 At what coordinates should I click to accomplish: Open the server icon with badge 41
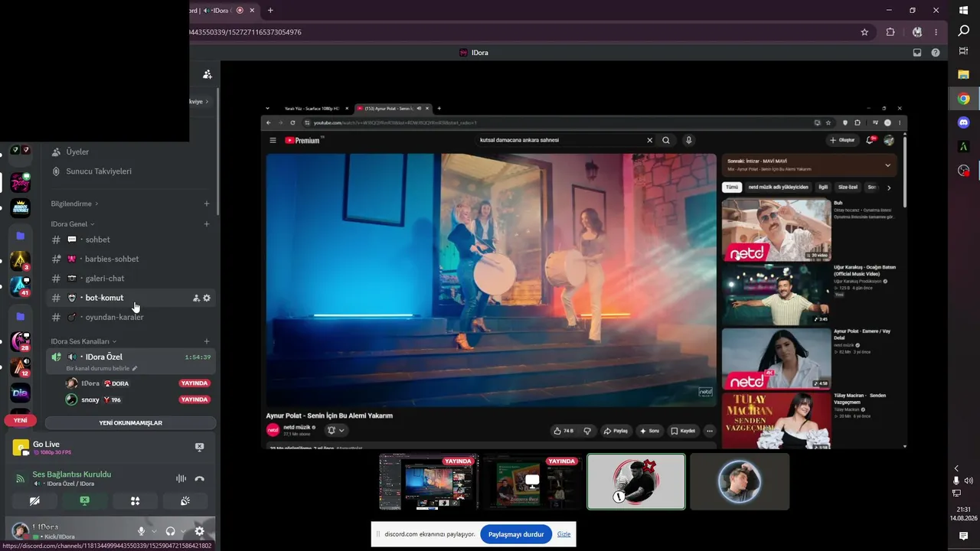click(x=20, y=286)
